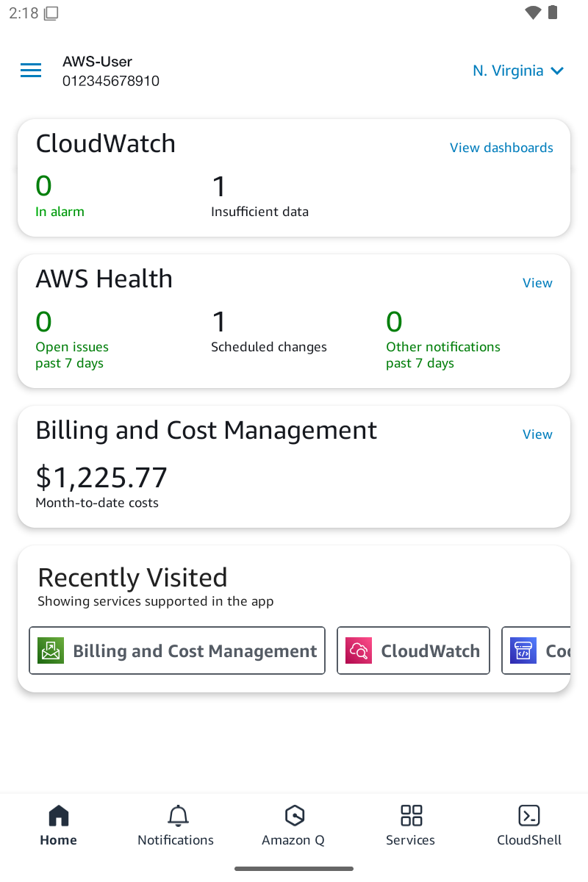The height and width of the screenshot is (882, 588).
Task: Tap the region chevron arrow icon
Action: (x=557, y=71)
